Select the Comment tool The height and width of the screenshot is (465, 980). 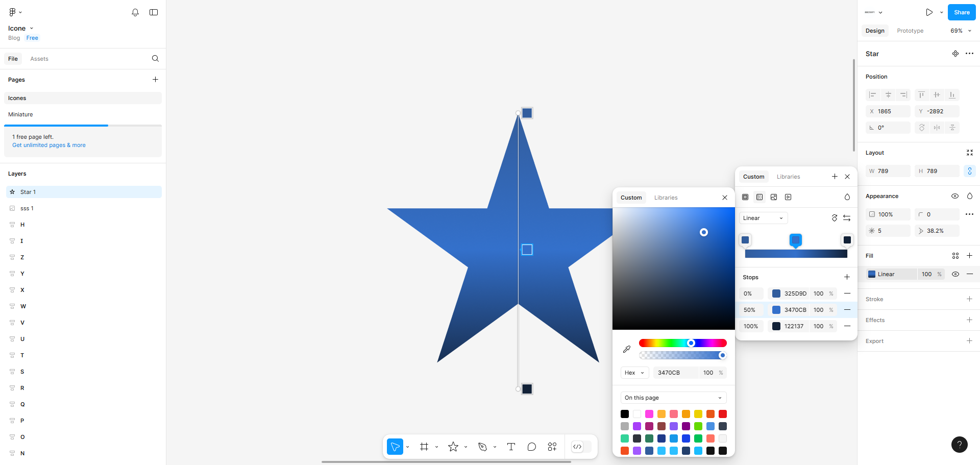coord(532,447)
